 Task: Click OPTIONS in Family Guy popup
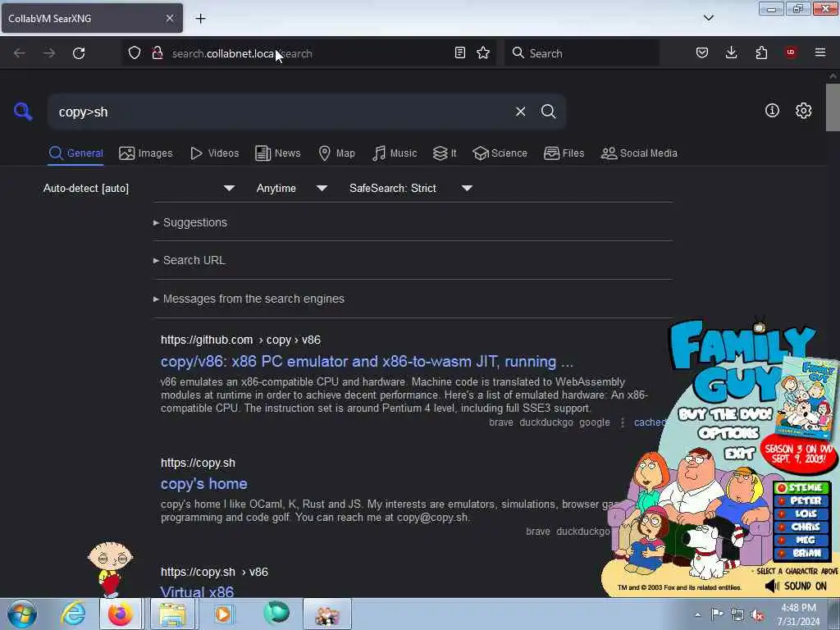728,433
